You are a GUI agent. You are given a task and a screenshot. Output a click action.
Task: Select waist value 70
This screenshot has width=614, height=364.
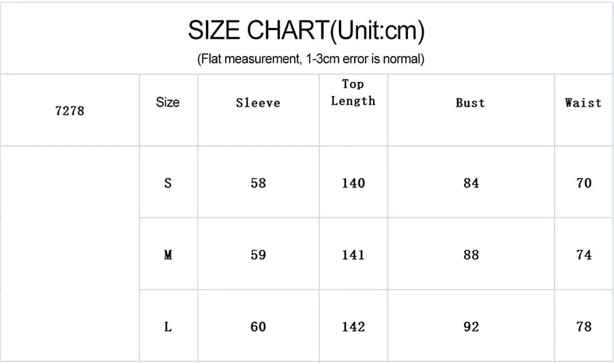click(584, 183)
